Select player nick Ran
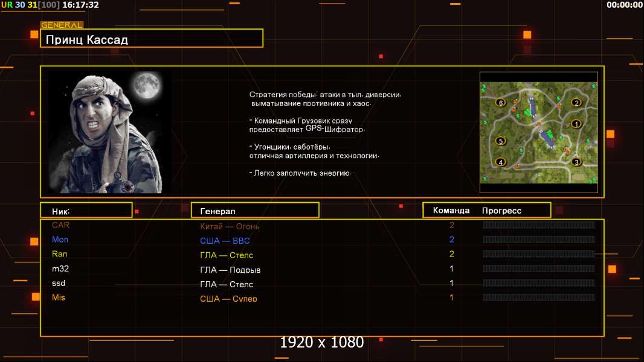Viewport: 644px width, 362px height. click(x=59, y=254)
